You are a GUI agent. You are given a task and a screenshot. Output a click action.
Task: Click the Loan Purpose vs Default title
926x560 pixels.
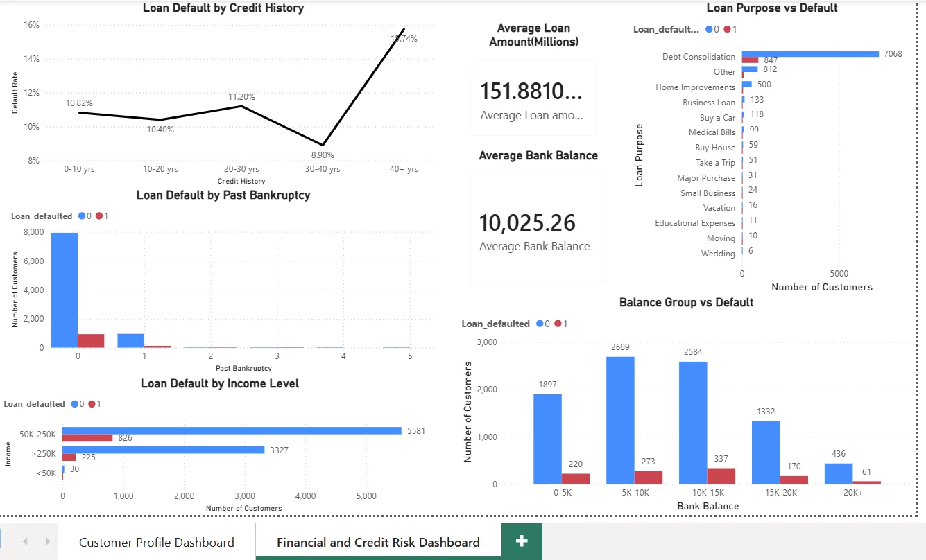point(772,8)
